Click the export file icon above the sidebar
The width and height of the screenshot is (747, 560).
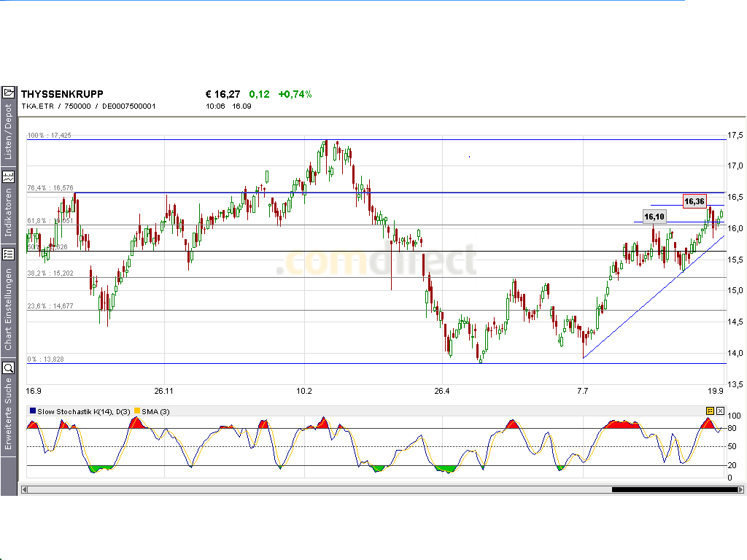9,92
